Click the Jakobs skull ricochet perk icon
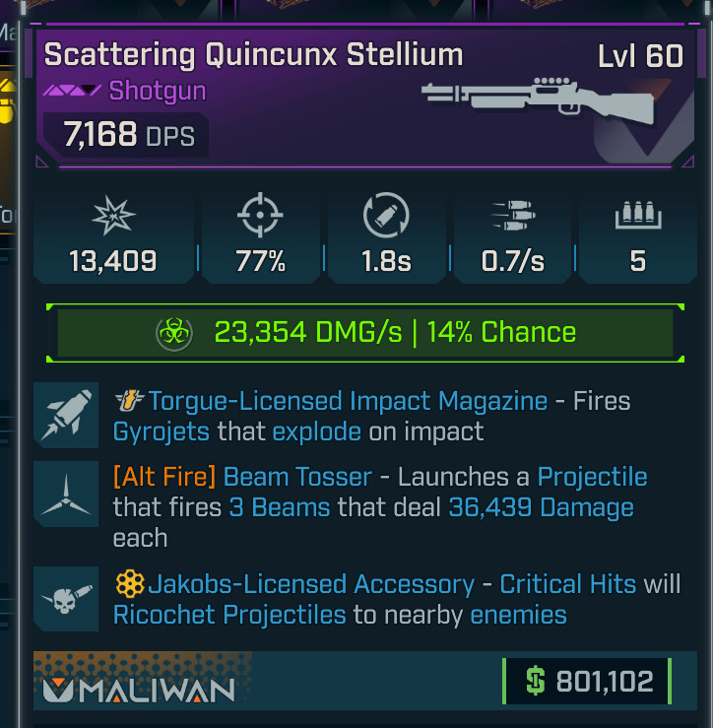This screenshot has height=728, width=713. coord(66,599)
